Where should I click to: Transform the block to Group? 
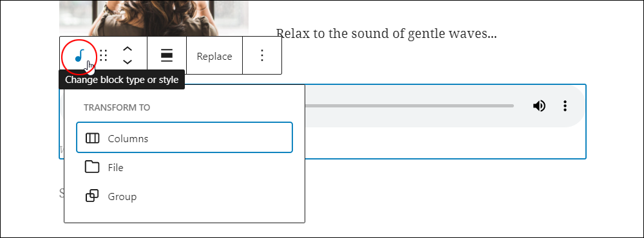pyautogui.click(x=184, y=196)
